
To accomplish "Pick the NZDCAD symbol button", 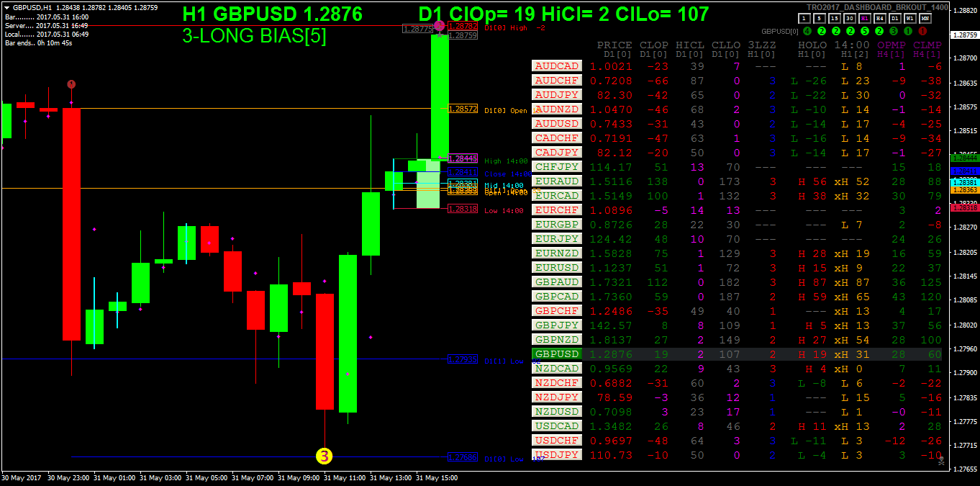I will [x=557, y=368].
